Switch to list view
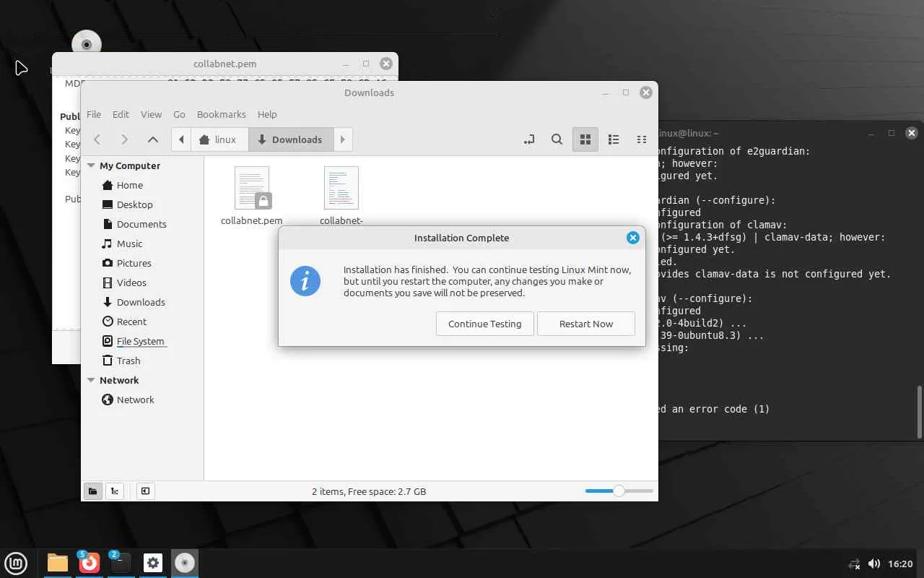Viewport: 924px width, 578px height. [614, 139]
